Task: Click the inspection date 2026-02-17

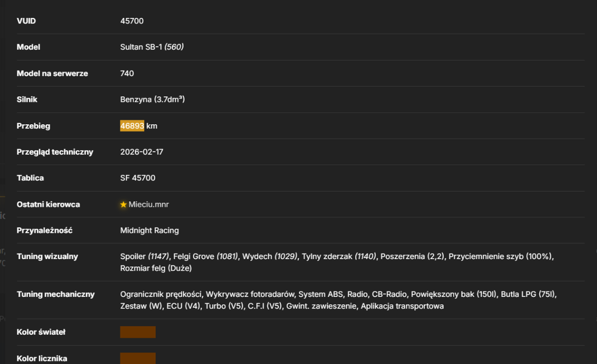Action: point(141,152)
